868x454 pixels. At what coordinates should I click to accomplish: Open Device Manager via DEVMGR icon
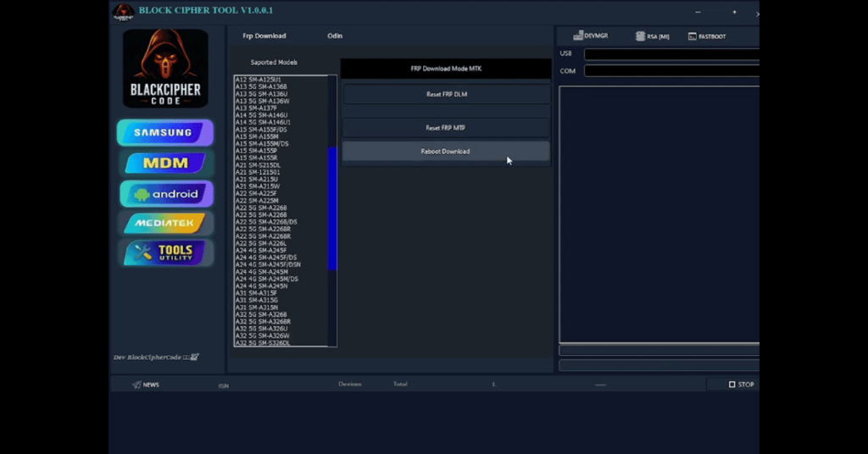click(591, 36)
